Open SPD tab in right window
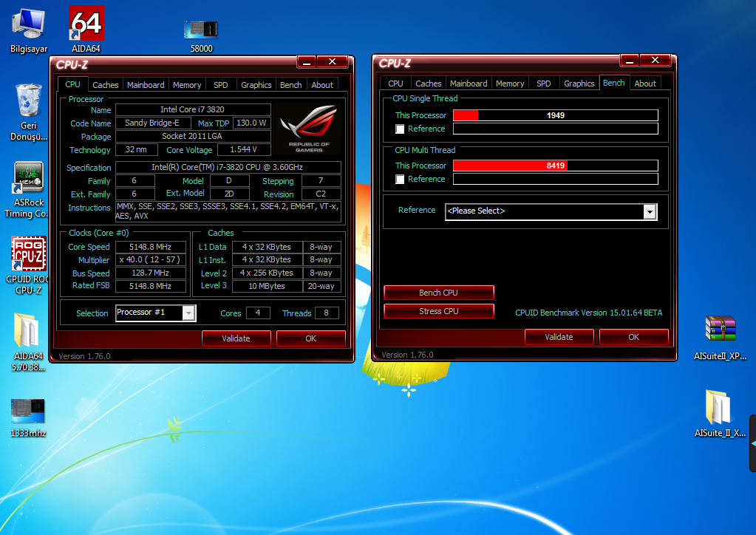The height and width of the screenshot is (535, 756). click(x=543, y=84)
